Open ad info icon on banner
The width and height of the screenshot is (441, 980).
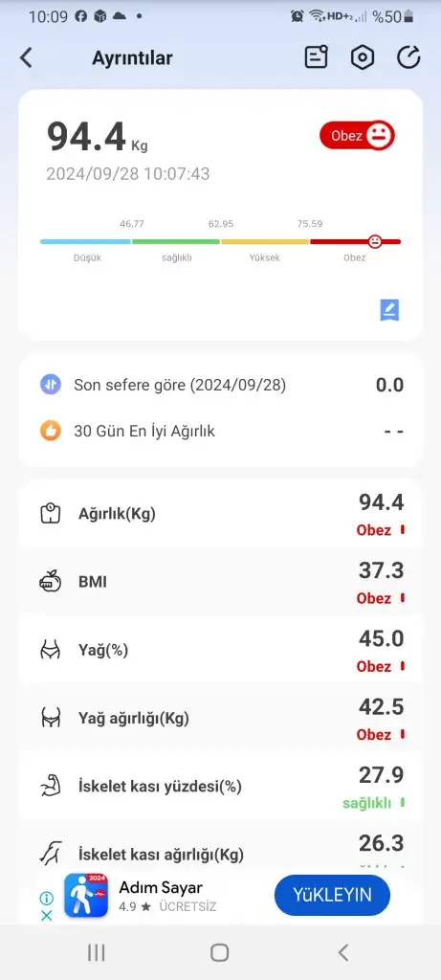[46, 898]
